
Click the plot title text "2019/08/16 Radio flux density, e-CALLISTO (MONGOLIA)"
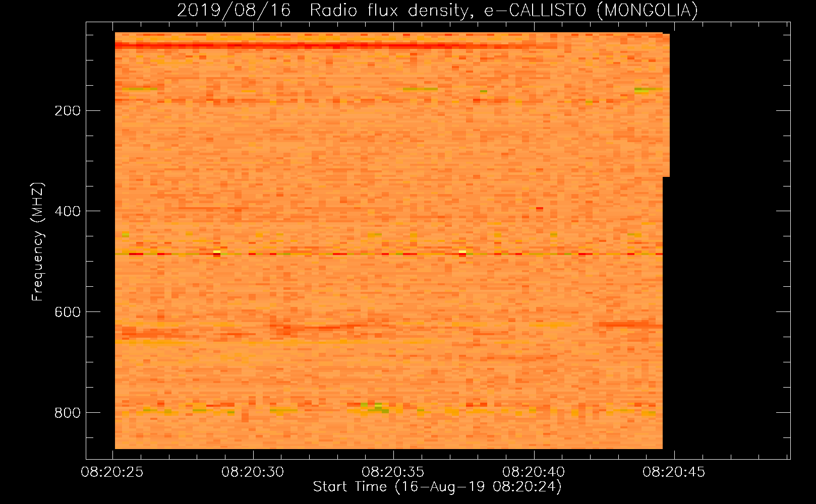(437, 10)
